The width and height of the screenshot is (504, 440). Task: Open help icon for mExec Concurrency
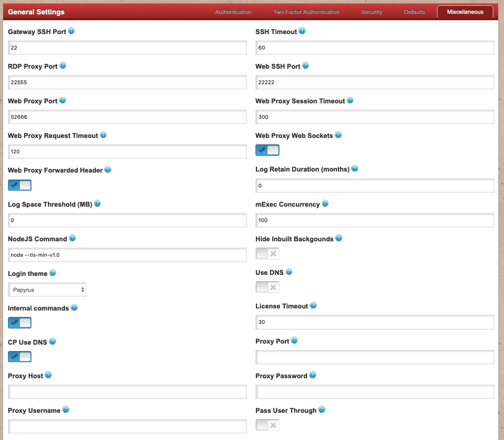tap(325, 204)
